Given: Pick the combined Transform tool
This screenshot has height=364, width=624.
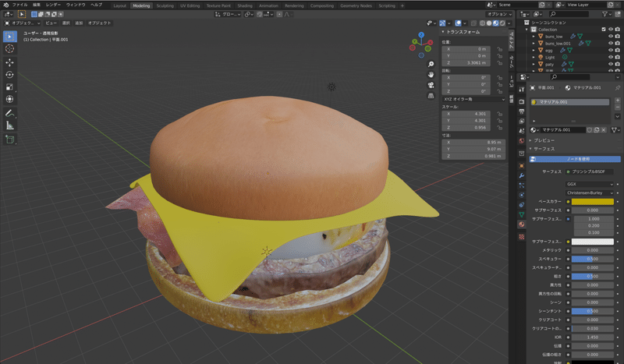Looking at the screenshot, I should coord(10,99).
